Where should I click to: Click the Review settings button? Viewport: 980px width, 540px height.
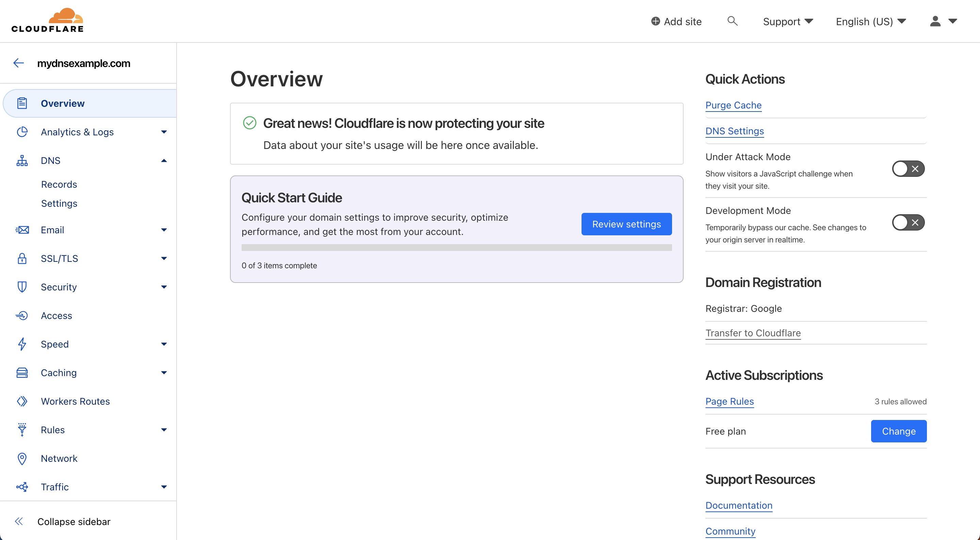[x=626, y=224]
